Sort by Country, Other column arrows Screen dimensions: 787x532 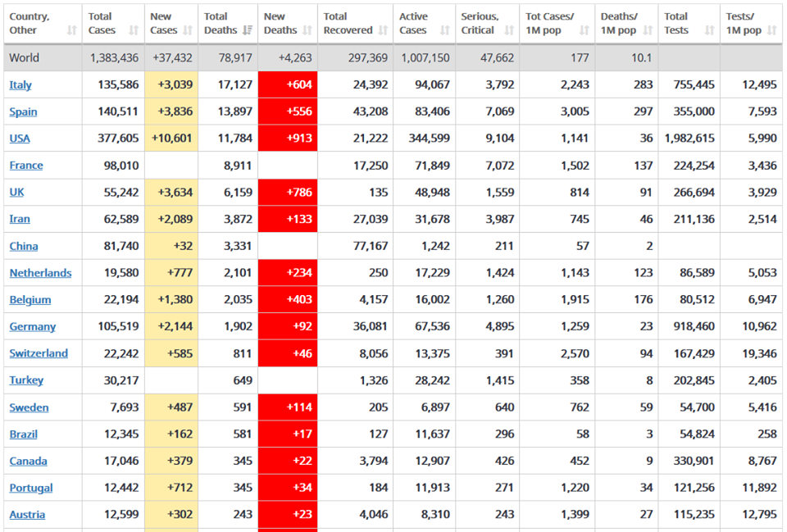[72, 30]
